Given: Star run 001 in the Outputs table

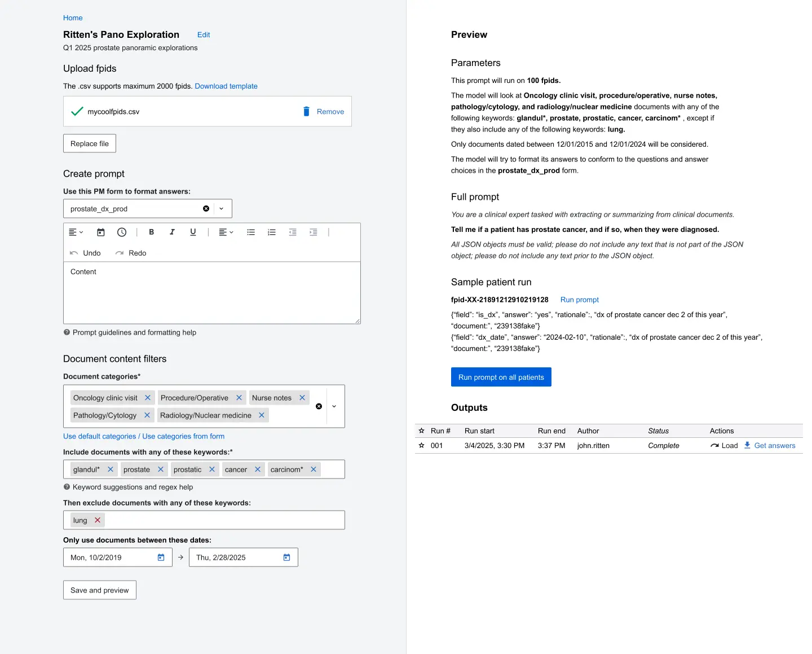Looking at the screenshot, I should coord(421,446).
